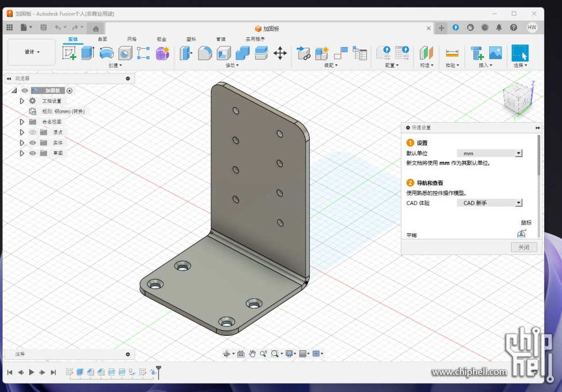Click the Orbit navigation icon

click(227, 354)
